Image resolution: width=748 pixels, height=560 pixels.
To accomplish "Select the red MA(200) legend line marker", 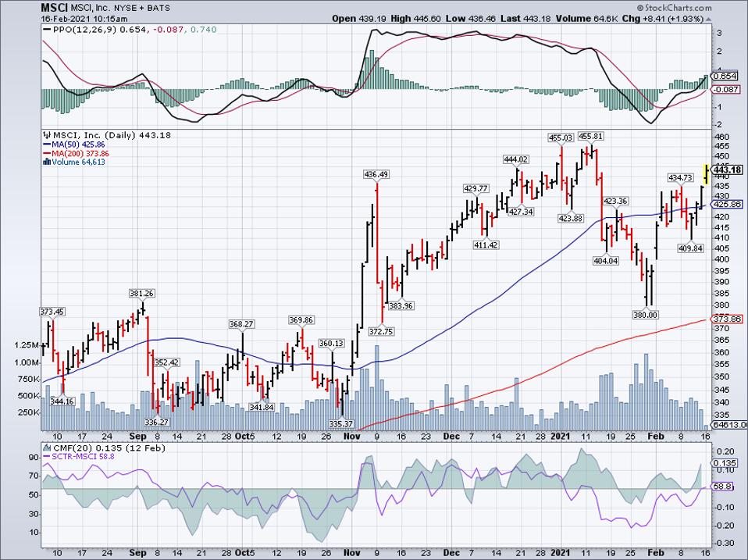I will pyautogui.click(x=47, y=154).
